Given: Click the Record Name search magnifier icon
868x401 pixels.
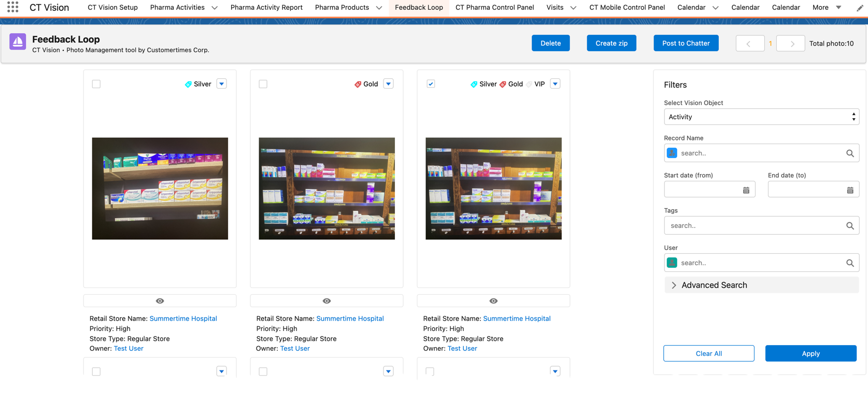Looking at the screenshot, I should (850, 153).
